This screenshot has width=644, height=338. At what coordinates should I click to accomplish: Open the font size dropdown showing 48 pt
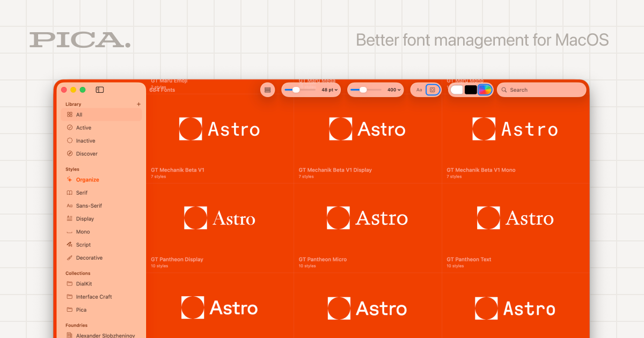click(x=311, y=90)
